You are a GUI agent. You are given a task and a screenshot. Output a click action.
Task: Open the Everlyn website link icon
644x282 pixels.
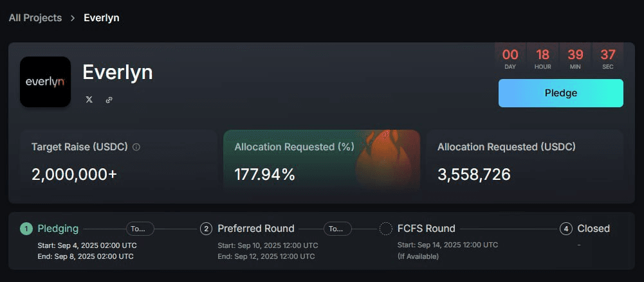tap(109, 100)
